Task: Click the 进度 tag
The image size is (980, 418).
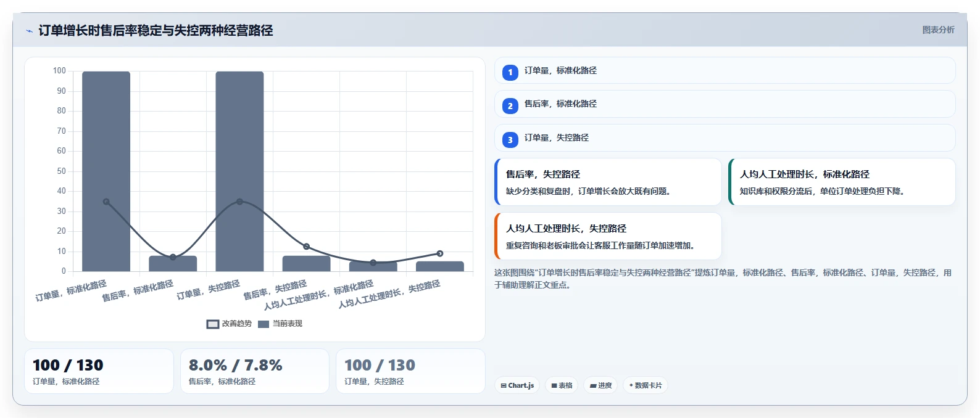Action: point(600,385)
